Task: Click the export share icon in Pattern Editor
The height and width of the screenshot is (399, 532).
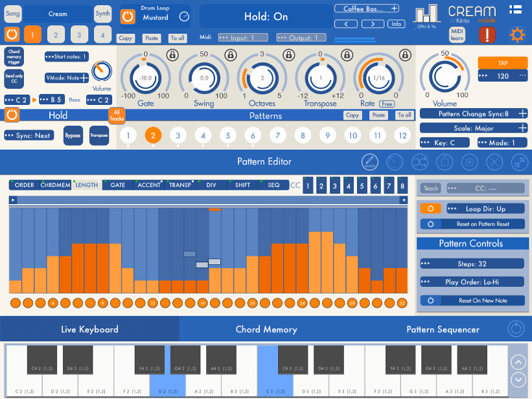Action: click(445, 162)
